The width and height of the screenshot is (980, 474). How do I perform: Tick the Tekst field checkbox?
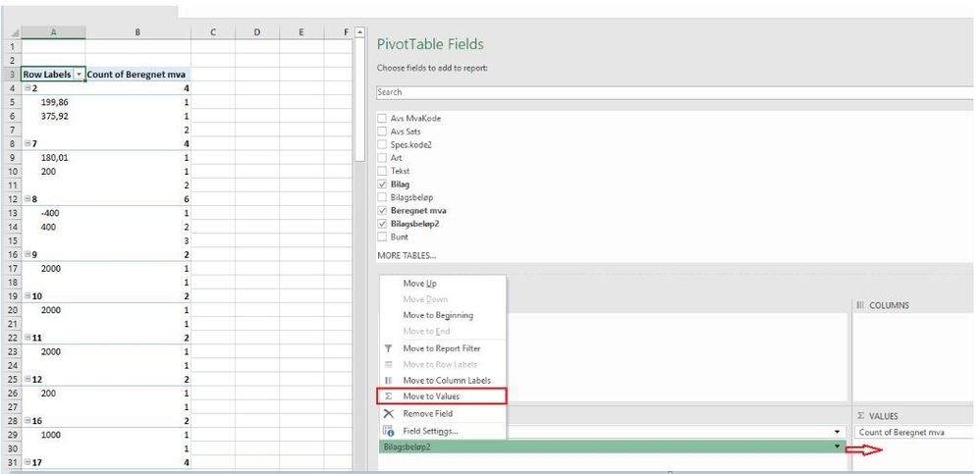[382, 171]
